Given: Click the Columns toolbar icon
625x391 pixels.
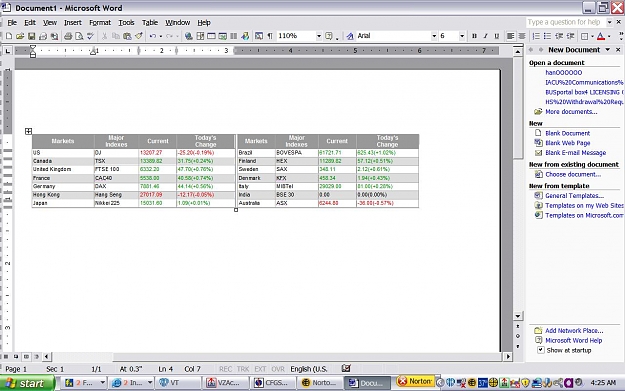Looking at the screenshot, I should (x=234, y=36).
